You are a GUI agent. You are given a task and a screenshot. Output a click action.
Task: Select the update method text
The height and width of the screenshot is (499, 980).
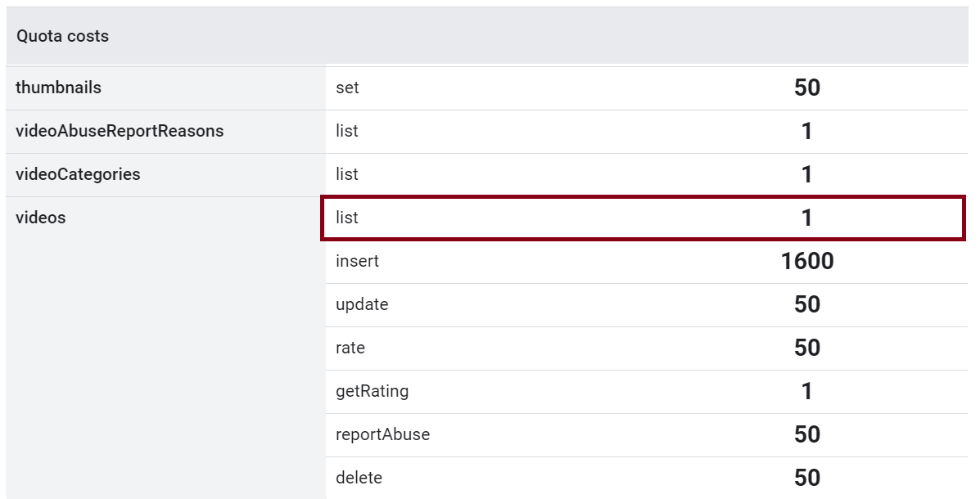362,304
